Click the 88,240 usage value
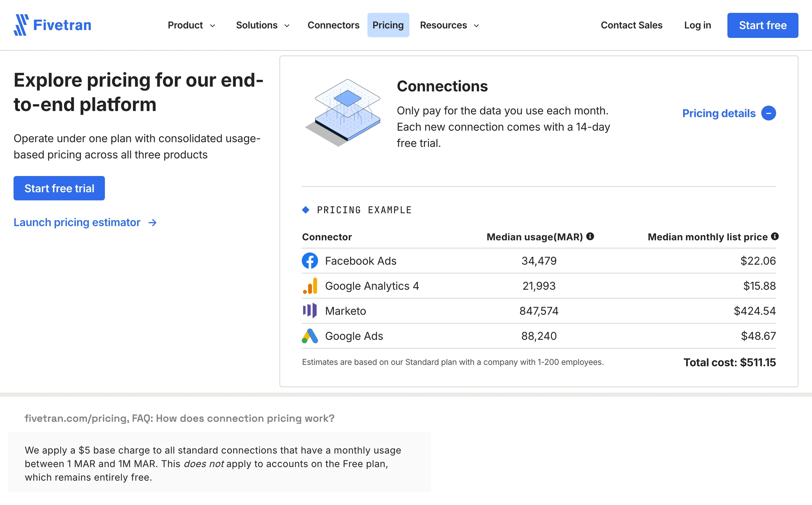Image resolution: width=812 pixels, height=505 pixels. pos(539,336)
